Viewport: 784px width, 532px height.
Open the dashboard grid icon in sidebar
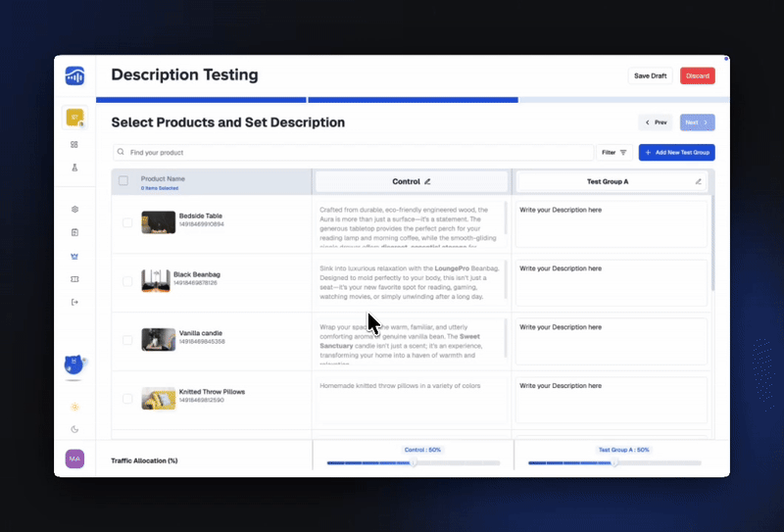[x=74, y=144]
